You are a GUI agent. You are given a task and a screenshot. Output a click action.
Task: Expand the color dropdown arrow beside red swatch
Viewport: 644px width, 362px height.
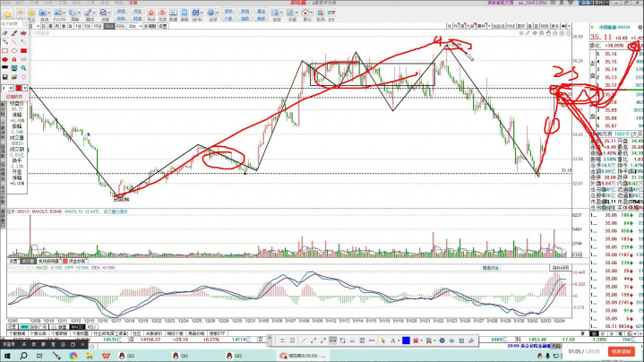click(x=25, y=88)
